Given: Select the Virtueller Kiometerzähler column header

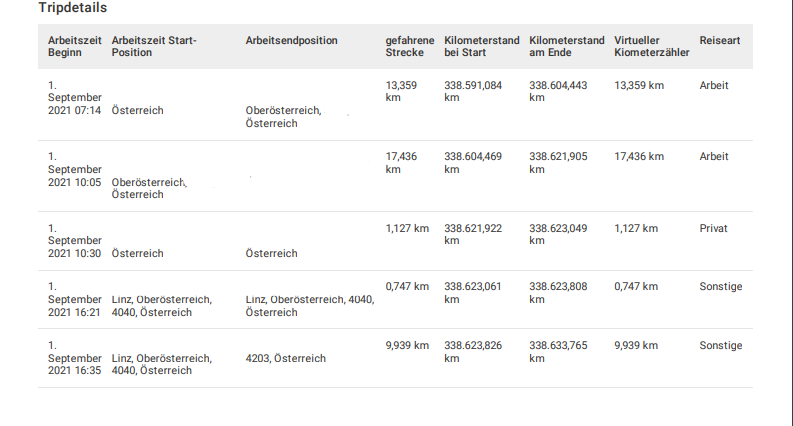Looking at the screenshot, I should click(x=651, y=47).
